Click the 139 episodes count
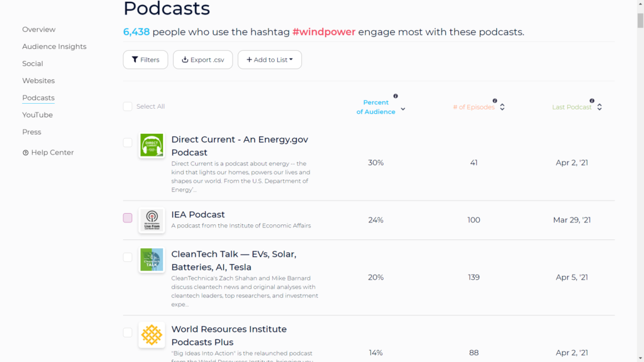This screenshot has width=644, height=362. [x=474, y=277]
